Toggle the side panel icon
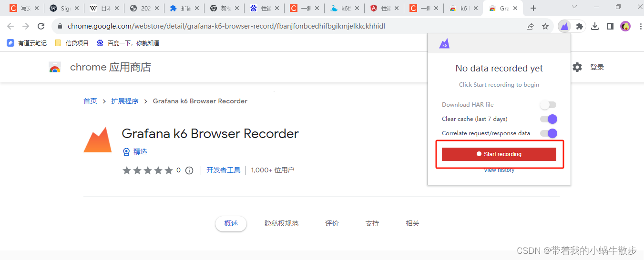The height and width of the screenshot is (260, 644). 610,27
